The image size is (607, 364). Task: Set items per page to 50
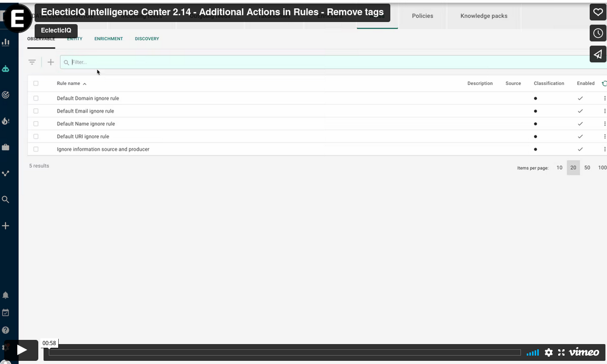click(587, 167)
